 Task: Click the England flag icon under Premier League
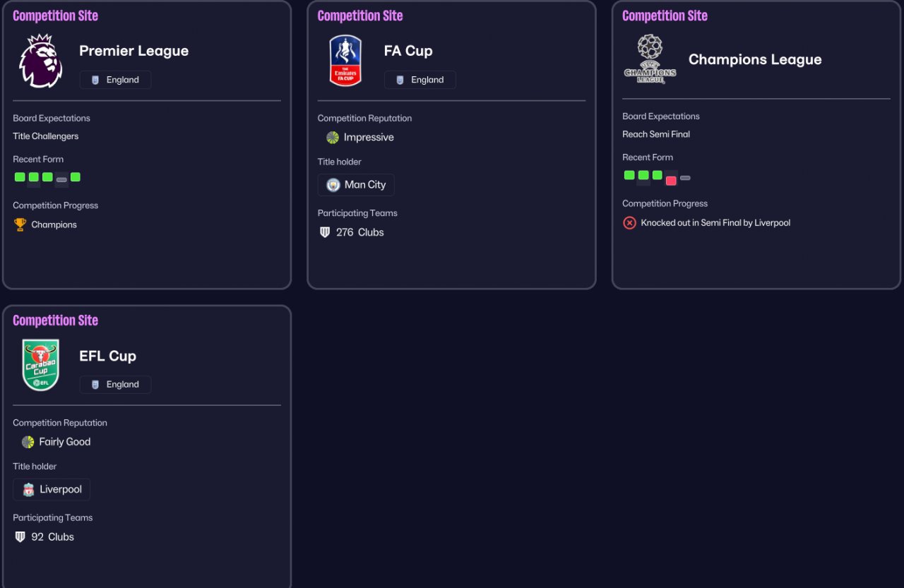click(95, 80)
